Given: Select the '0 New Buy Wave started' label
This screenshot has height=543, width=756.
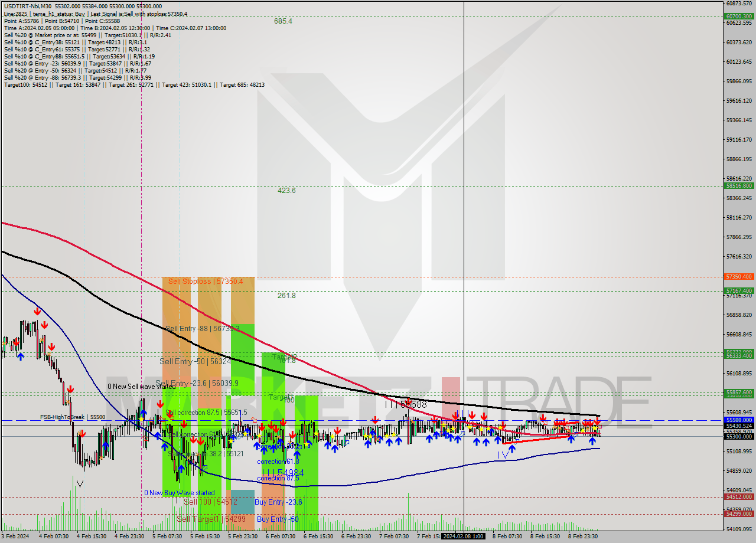Looking at the screenshot, I should 180,493.
